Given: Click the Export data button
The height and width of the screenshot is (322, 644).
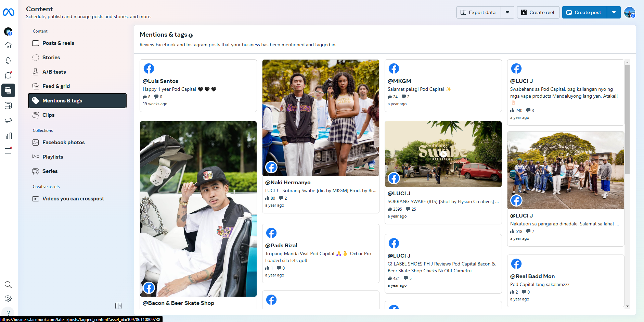Looking at the screenshot, I should pos(479,12).
